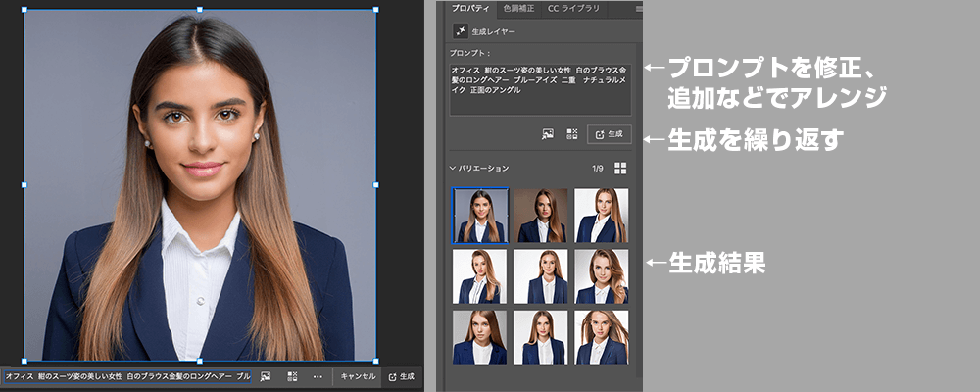Click the generative layer sparkle icon

pos(460,32)
